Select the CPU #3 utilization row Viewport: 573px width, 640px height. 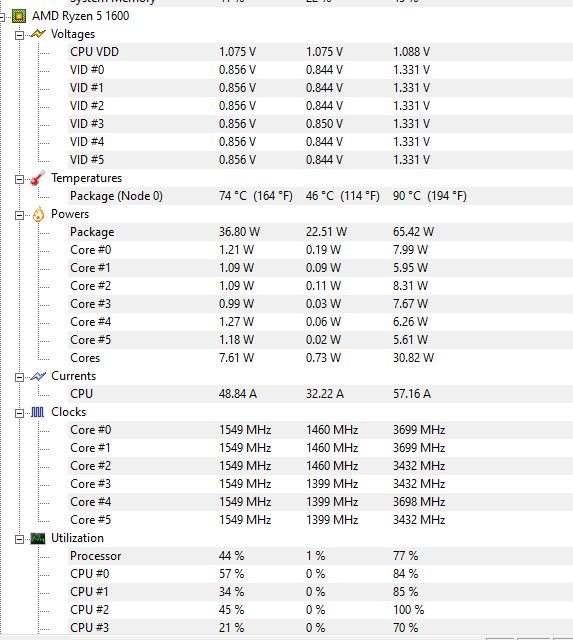[320, 627]
